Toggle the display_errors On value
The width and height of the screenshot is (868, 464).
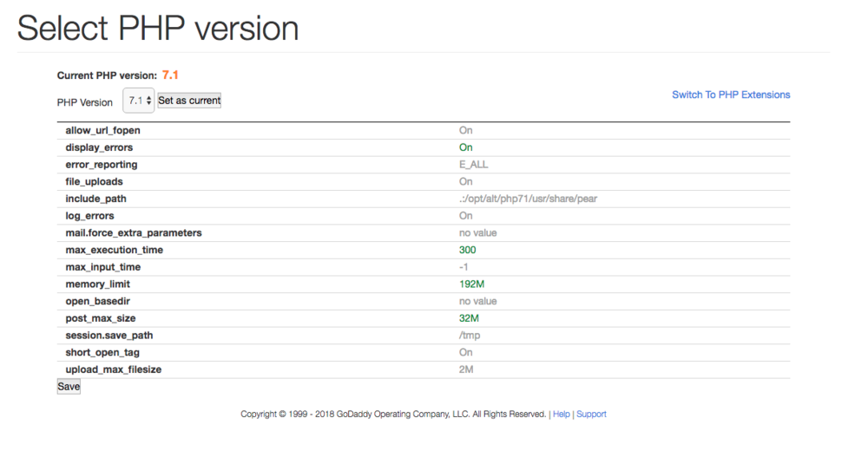pos(465,147)
